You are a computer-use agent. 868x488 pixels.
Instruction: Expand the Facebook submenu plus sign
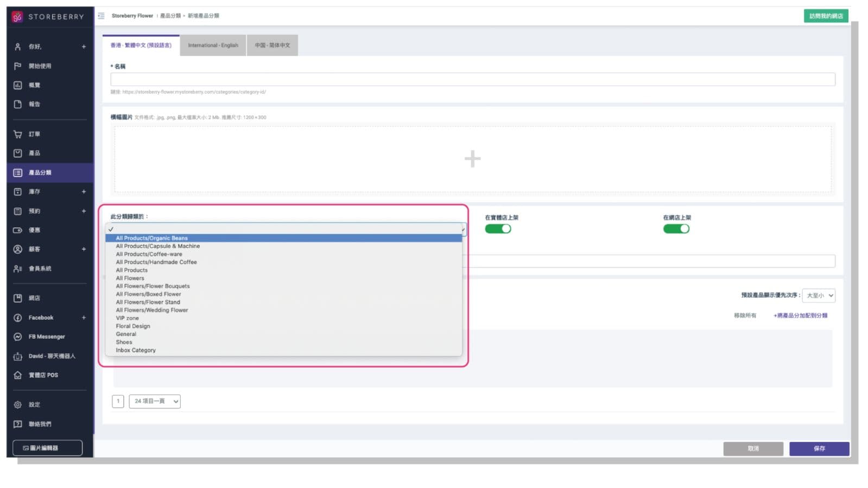point(84,318)
